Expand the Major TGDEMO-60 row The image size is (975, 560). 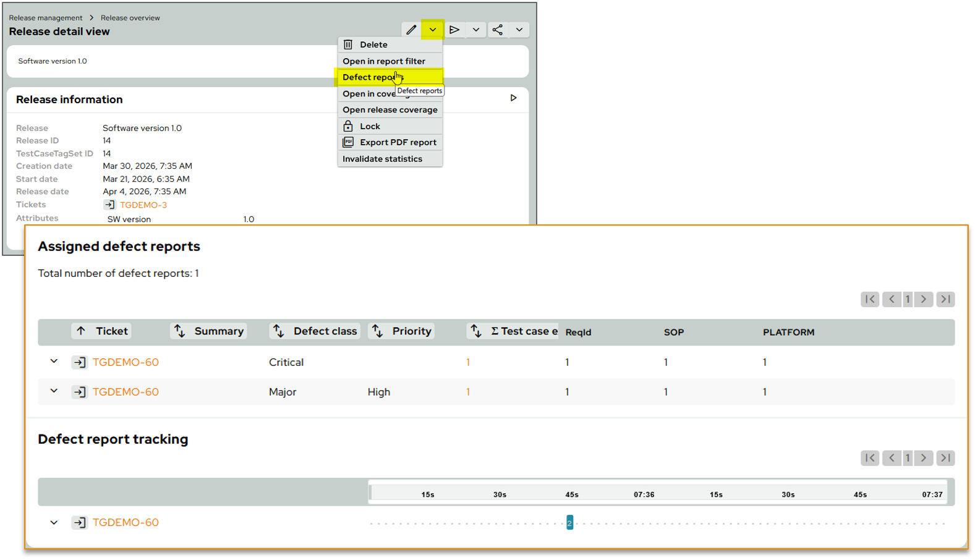(x=54, y=391)
